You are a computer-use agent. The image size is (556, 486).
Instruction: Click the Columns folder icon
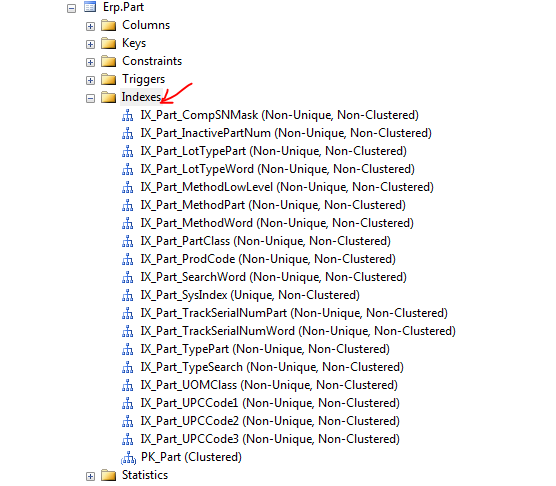[x=109, y=25]
